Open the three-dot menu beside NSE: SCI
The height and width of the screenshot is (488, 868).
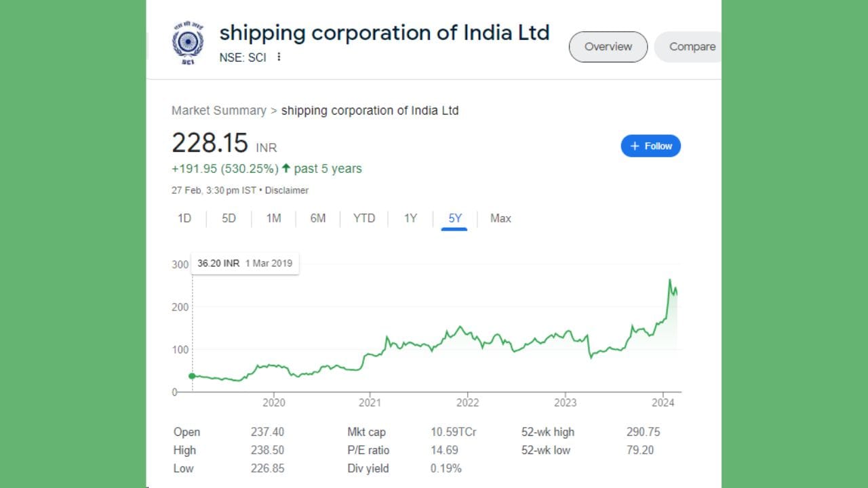click(278, 57)
